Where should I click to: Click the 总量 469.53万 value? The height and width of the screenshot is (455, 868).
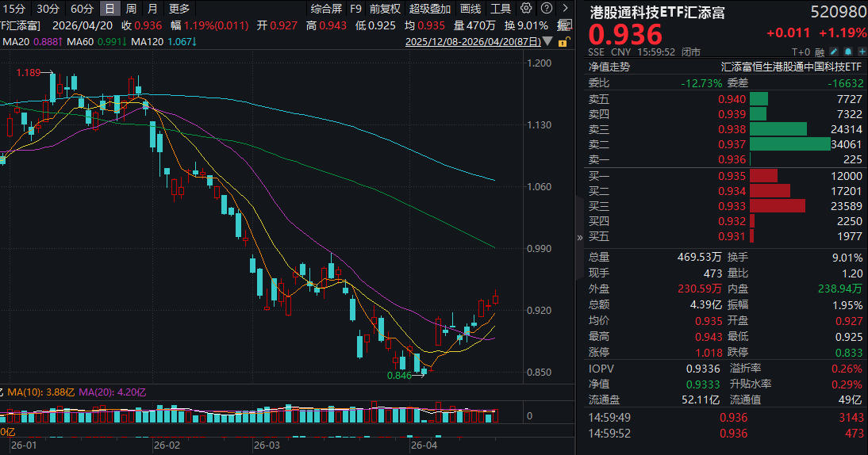pyautogui.click(x=699, y=257)
